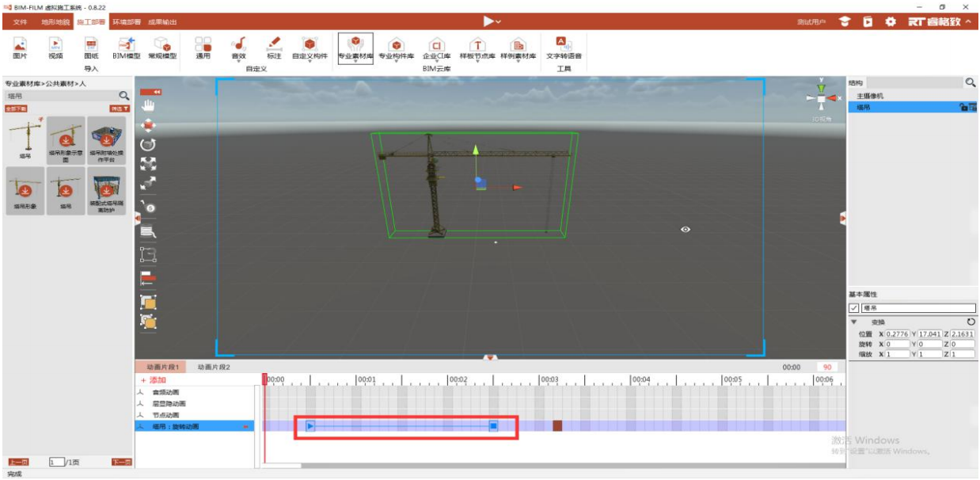This screenshot has width=980, height=480.
Task: Select the four-arrow scale tool
Action: point(148,164)
